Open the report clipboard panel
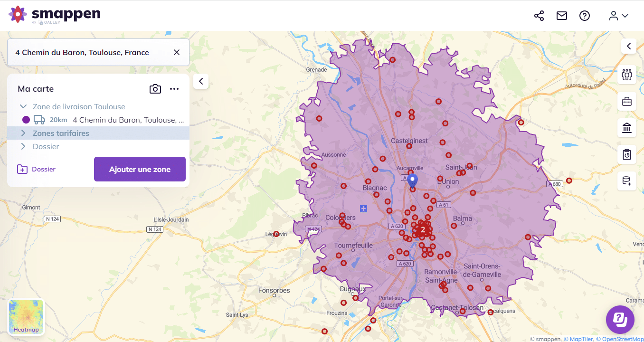 pyautogui.click(x=626, y=154)
